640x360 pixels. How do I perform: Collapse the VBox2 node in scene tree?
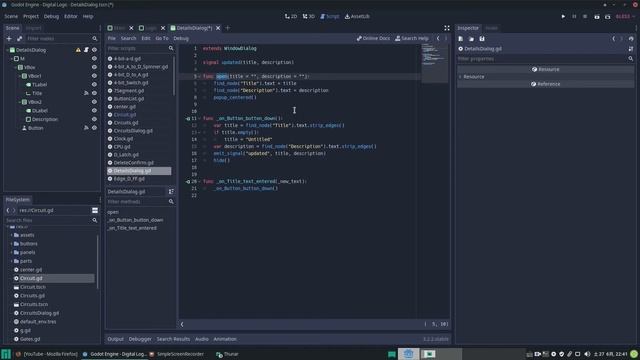click(x=19, y=102)
